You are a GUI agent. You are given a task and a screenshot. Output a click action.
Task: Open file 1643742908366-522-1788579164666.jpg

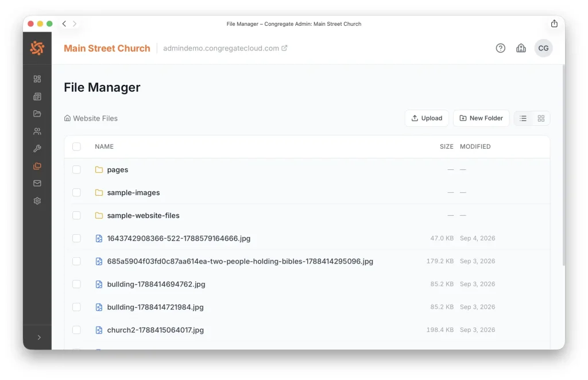[179, 238]
